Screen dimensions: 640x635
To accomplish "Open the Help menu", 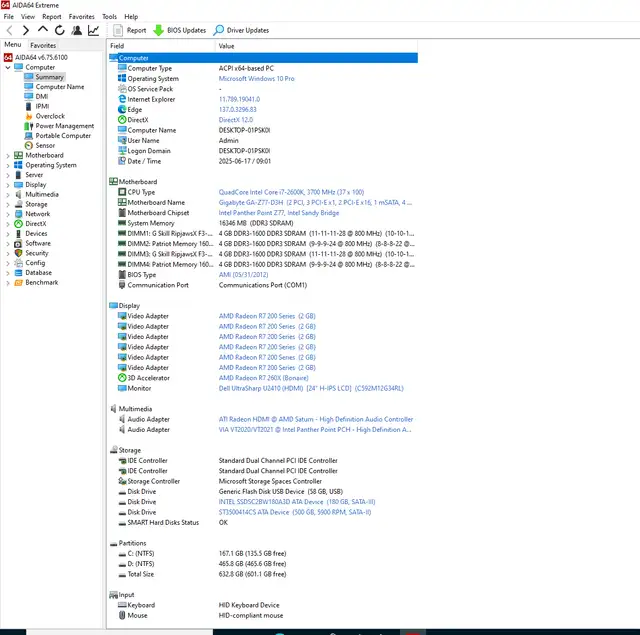I will 131,17.
